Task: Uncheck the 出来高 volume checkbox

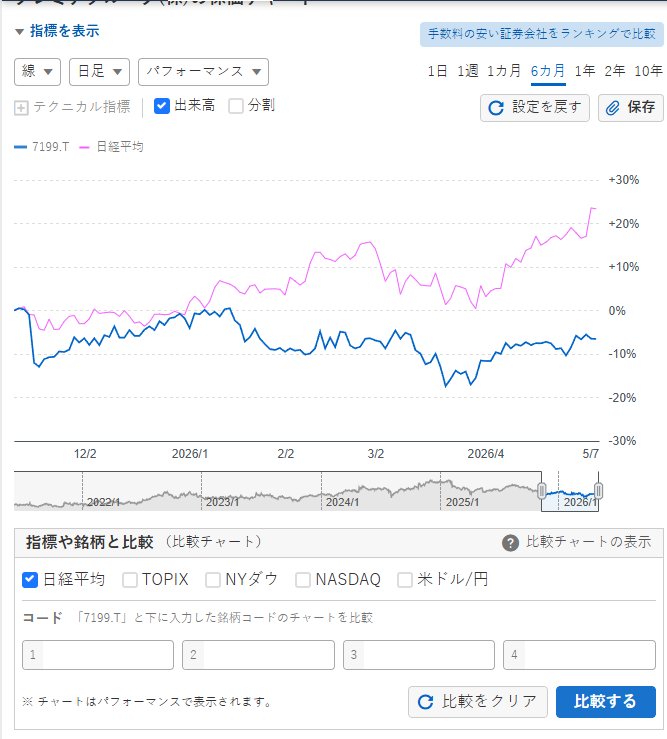Action: (x=162, y=106)
